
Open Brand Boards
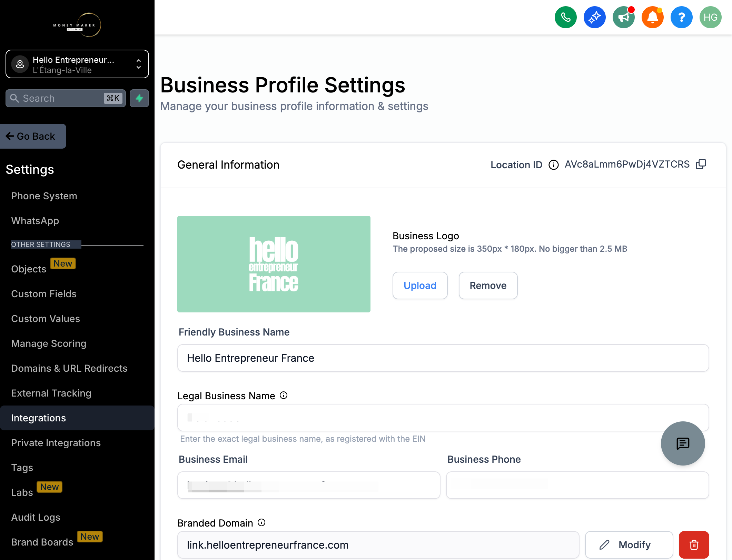click(42, 542)
